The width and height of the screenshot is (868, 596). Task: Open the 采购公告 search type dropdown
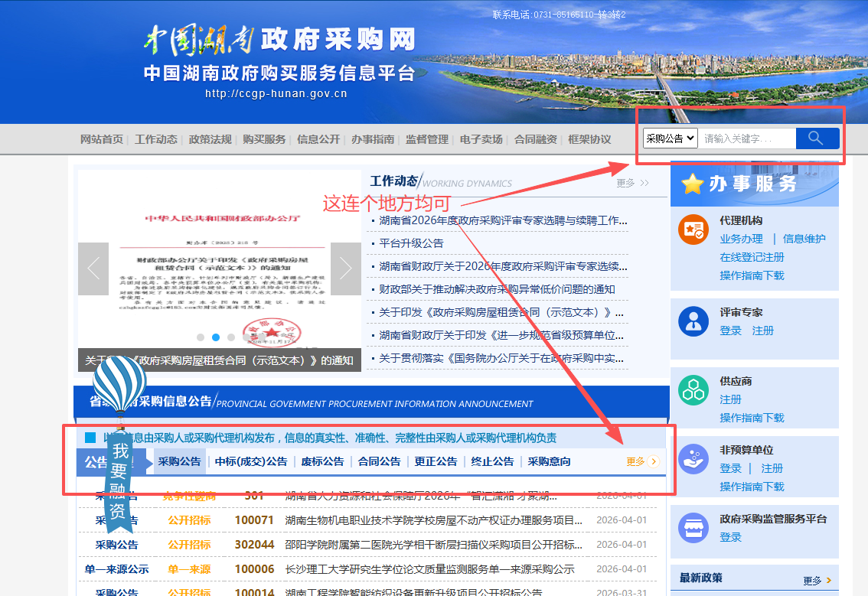[x=670, y=138]
